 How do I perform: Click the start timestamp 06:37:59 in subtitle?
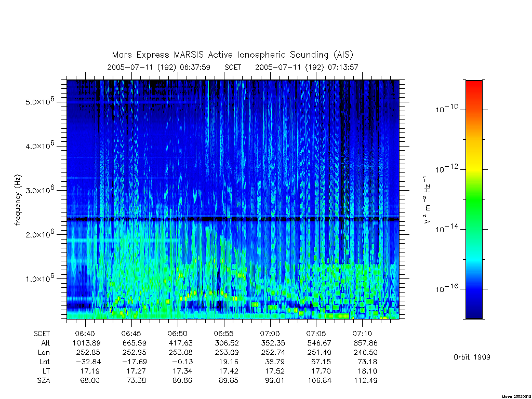click(195, 67)
